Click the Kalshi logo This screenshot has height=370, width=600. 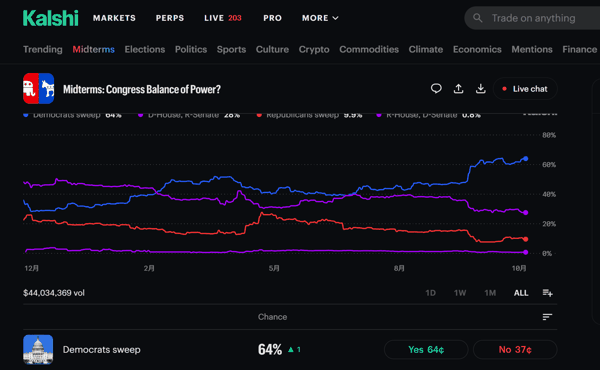point(51,18)
